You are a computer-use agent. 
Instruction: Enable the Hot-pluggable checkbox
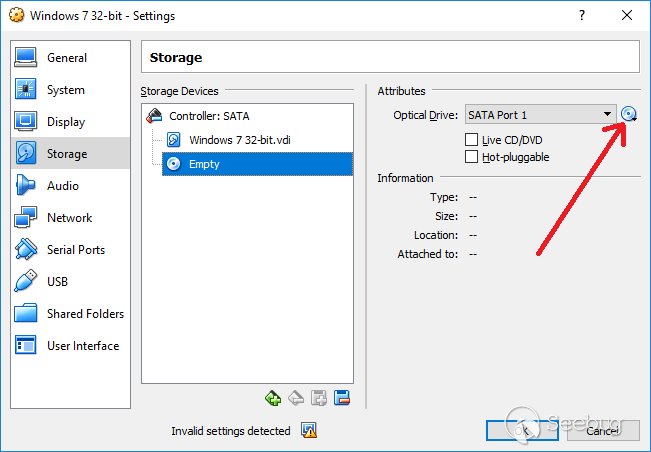(x=471, y=156)
